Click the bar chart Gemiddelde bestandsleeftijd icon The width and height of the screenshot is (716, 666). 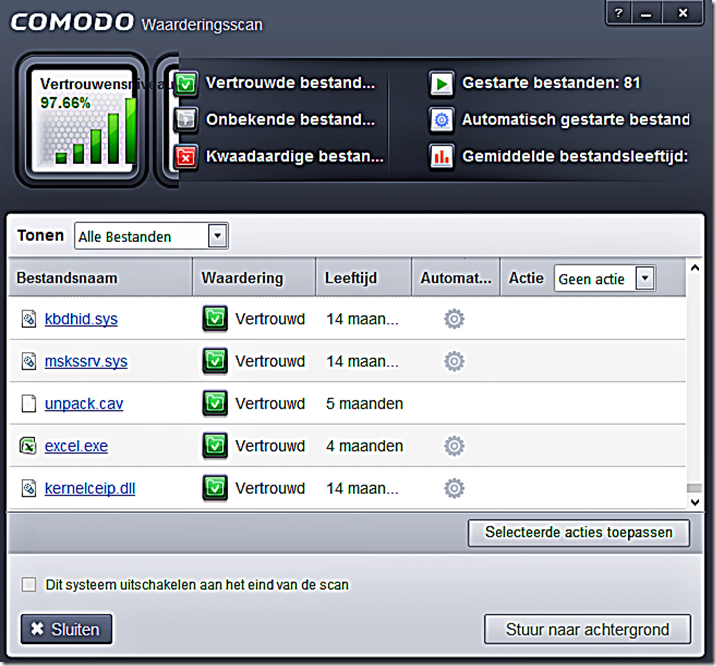coord(442,157)
